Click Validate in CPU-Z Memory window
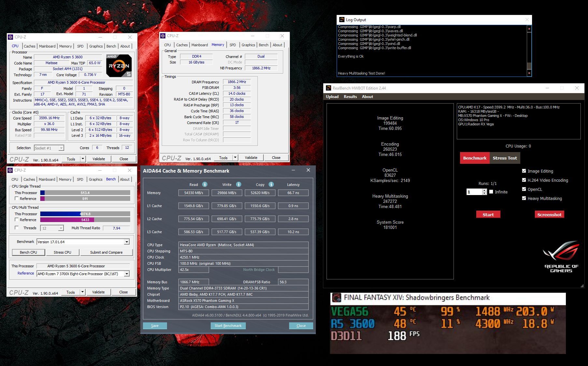588x366 pixels. point(251,158)
